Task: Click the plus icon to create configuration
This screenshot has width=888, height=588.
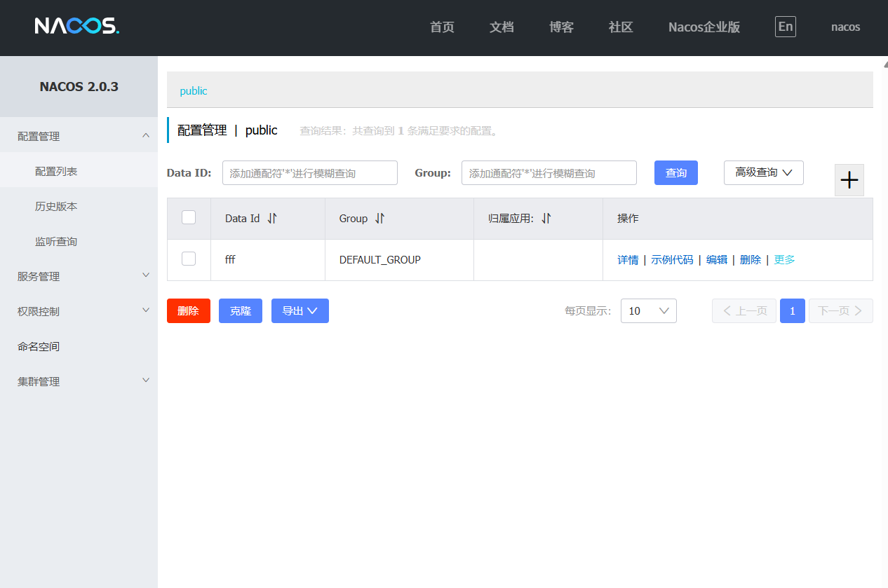Action: pyautogui.click(x=849, y=180)
